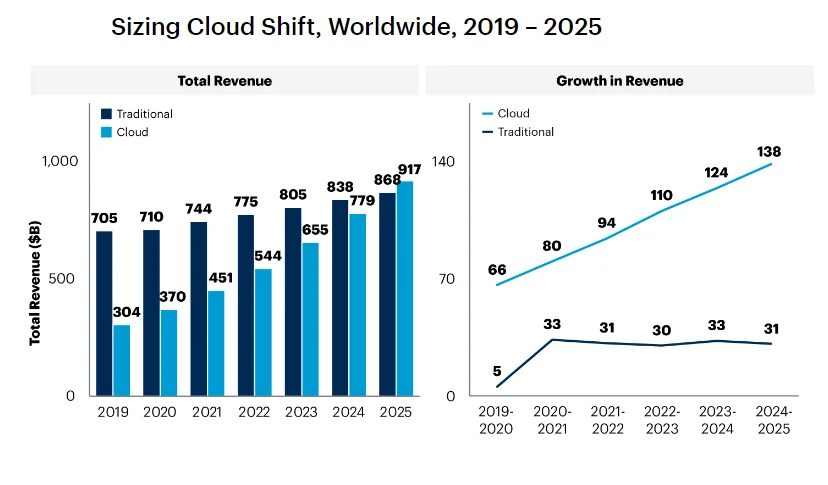Image resolution: width=828 pixels, height=485 pixels.
Task: Click the Cloud growth data label '124'
Action: [x=717, y=173]
